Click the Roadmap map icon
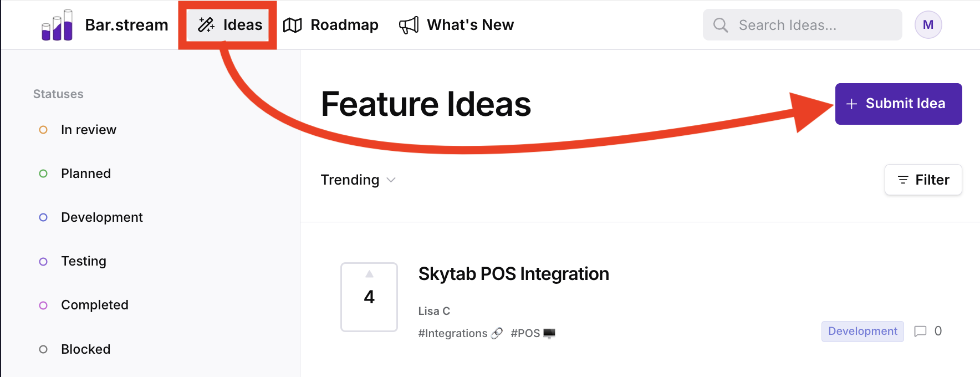This screenshot has height=377, width=980. coord(292,25)
